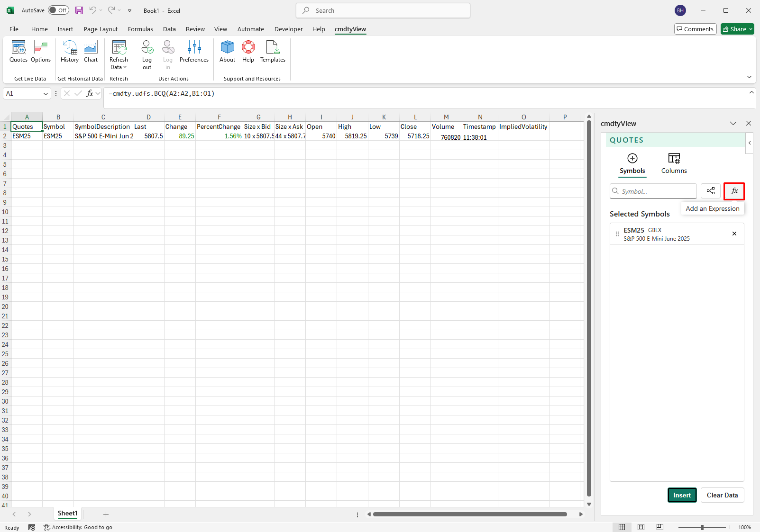
Task: Select the Symbols tab in Quotes pane
Action: tap(632, 164)
